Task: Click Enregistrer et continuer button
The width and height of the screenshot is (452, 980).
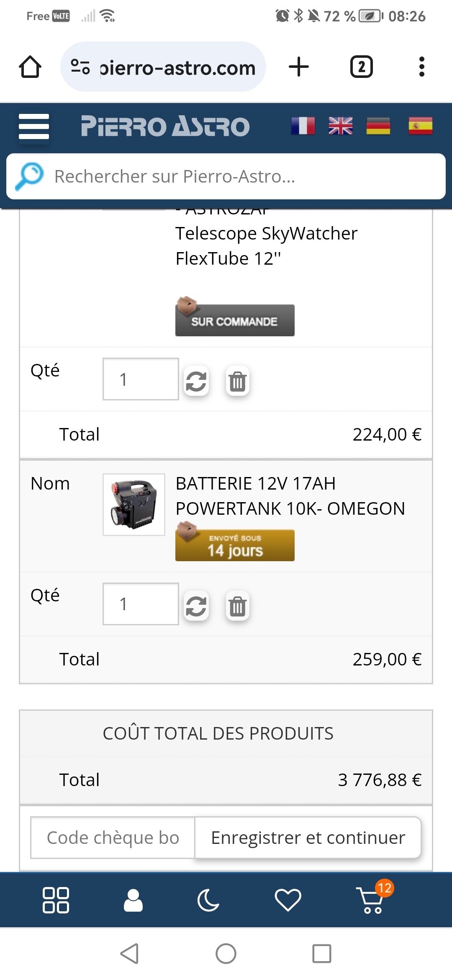Action: (308, 838)
